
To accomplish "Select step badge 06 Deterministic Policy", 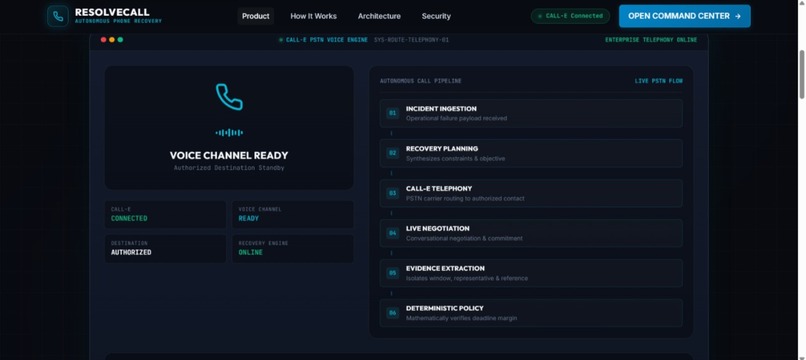I will pyautogui.click(x=393, y=313).
